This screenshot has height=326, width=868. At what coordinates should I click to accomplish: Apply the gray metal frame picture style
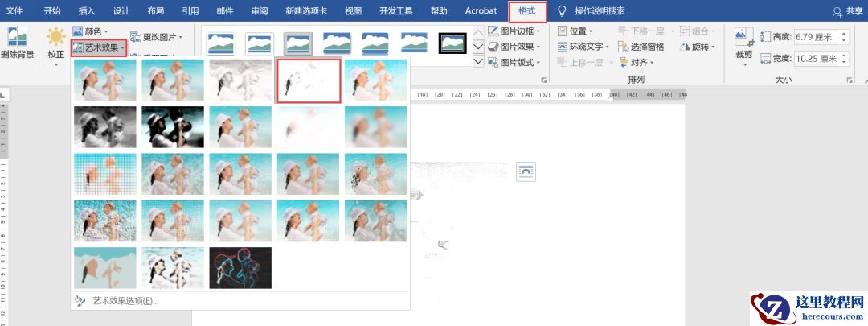coord(298,43)
